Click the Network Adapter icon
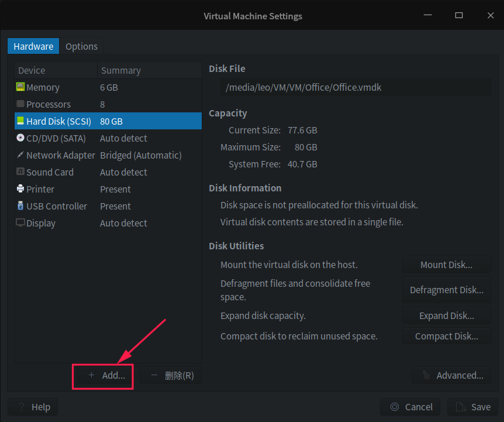The width and height of the screenshot is (504, 422). point(20,155)
